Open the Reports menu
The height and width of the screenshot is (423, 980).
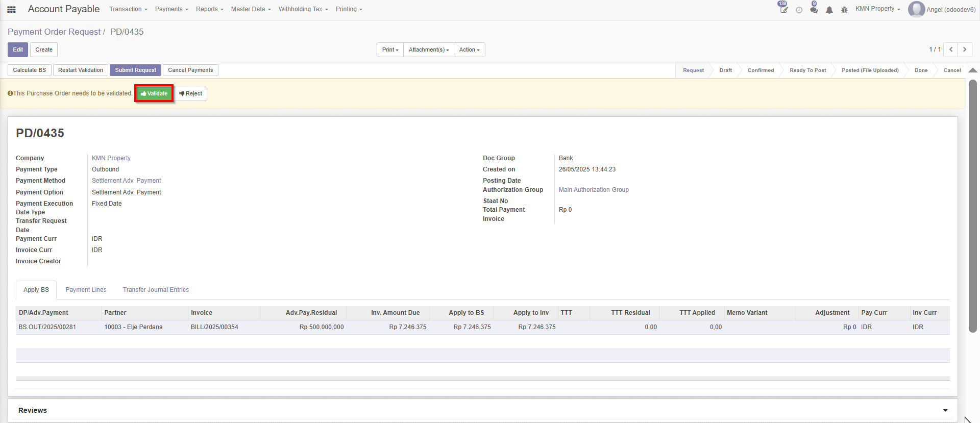(x=210, y=9)
